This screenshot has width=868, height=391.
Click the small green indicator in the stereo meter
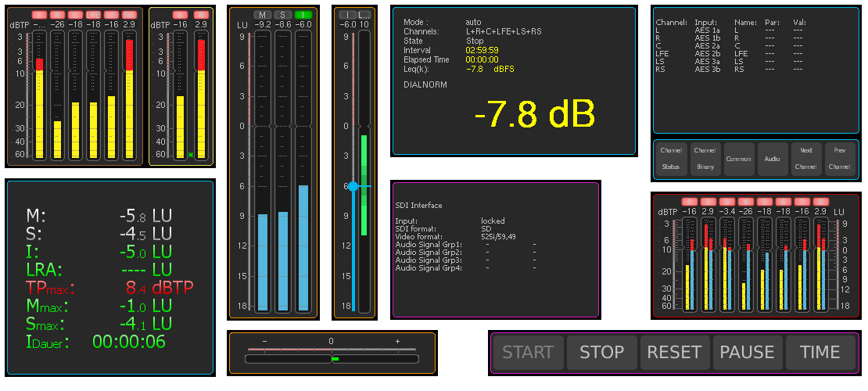point(190,155)
